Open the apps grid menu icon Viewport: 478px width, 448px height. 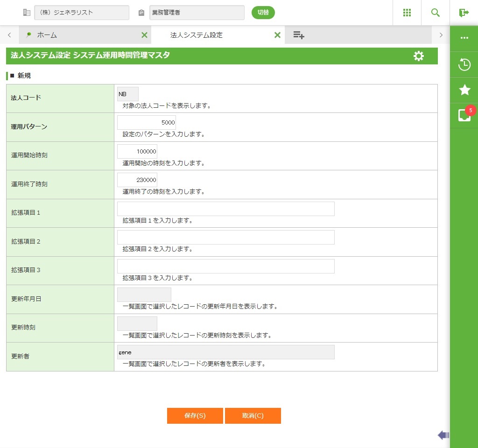[407, 13]
